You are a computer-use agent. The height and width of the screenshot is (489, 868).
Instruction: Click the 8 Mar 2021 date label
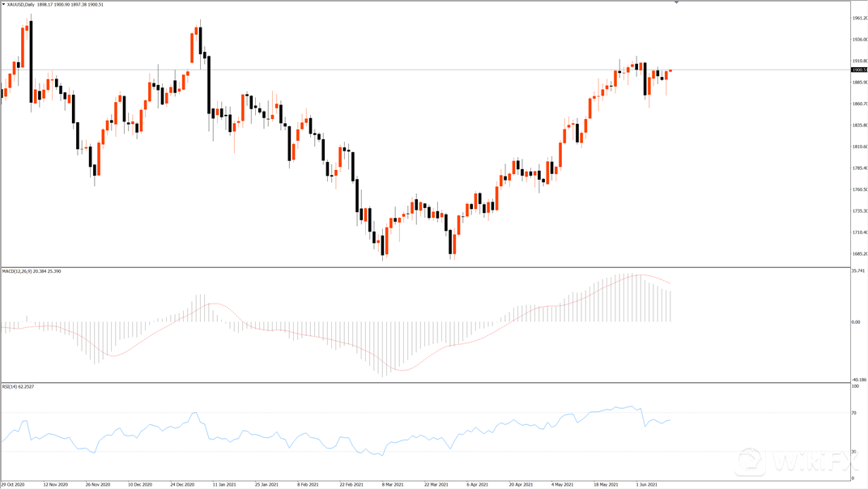(394, 484)
